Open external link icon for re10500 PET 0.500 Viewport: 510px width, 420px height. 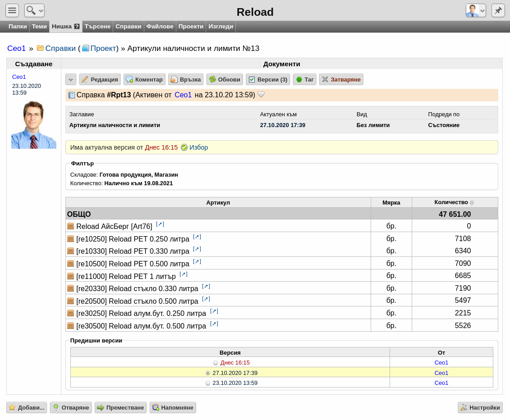(197, 262)
